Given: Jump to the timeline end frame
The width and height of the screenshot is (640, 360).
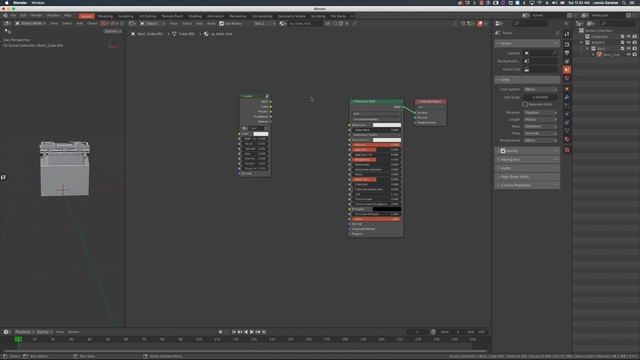Looking at the screenshot, I should [x=264, y=332].
